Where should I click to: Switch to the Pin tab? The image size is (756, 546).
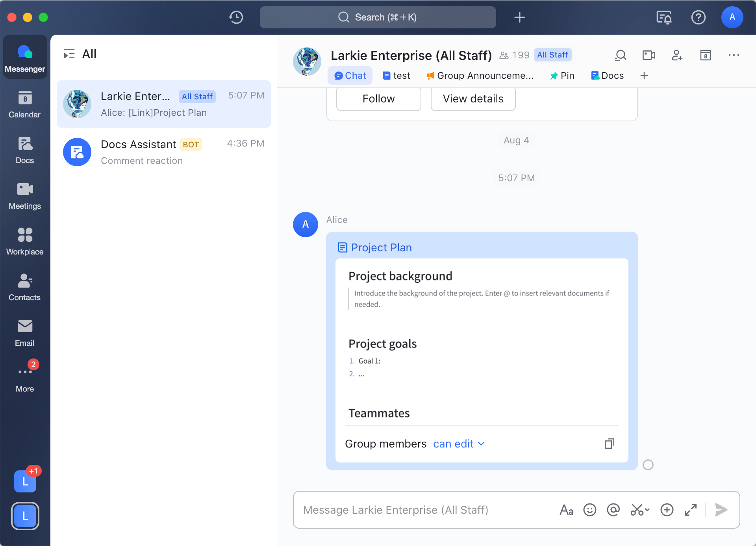point(562,76)
